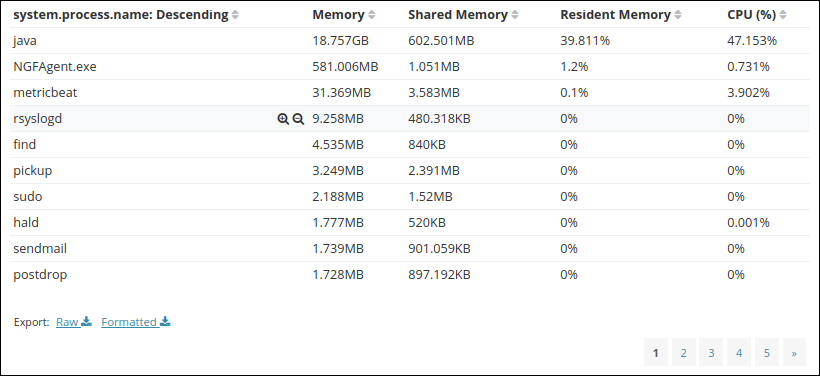Click the java process row
This screenshot has height=376, width=820.
click(410, 40)
